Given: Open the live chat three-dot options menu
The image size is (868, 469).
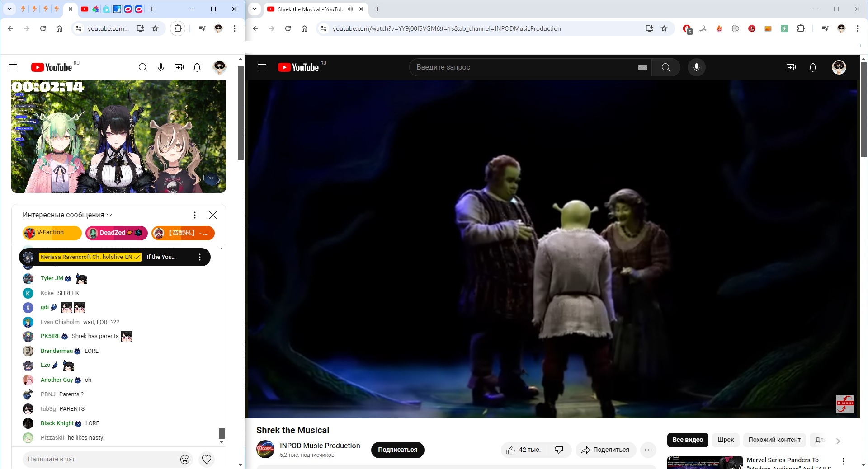Looking at the screenshot, I should [x=195, y=215].
